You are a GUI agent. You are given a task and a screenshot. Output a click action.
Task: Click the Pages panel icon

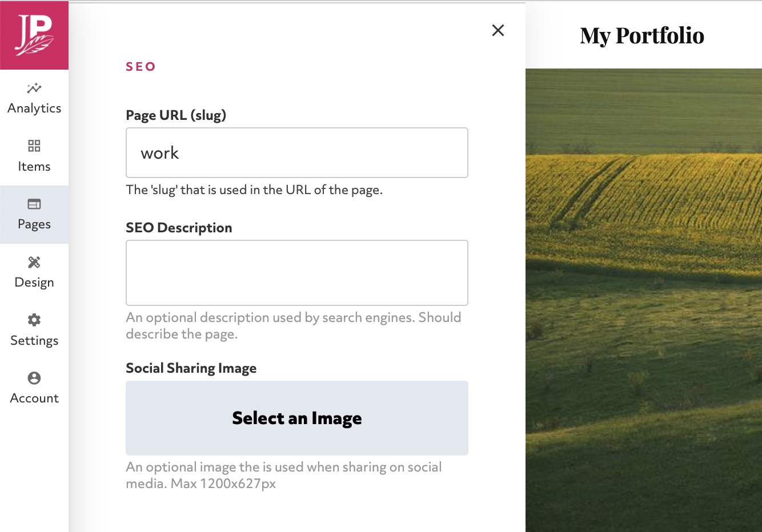[x=34, y=203]
